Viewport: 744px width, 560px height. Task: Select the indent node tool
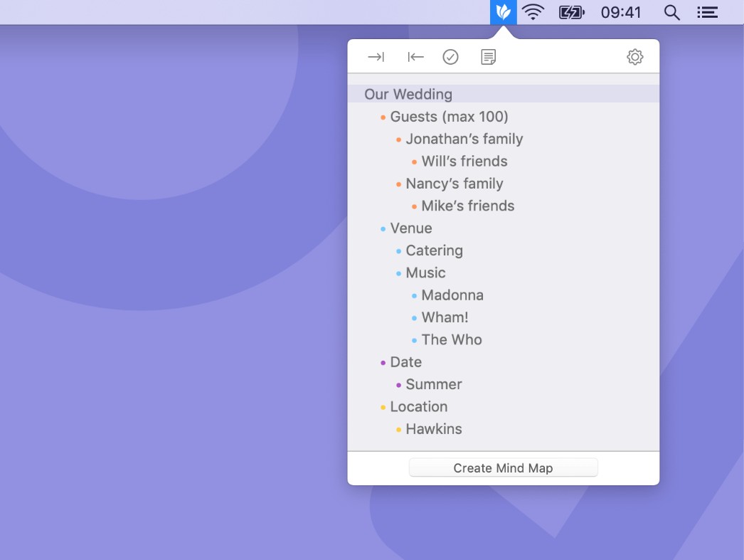376,57
